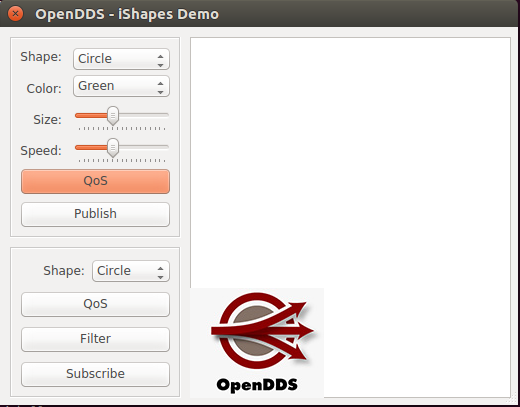The image size is (520, 407).
Task: Click the up-down arrows of subscriber Shape combo
Action: coord(161,272)
